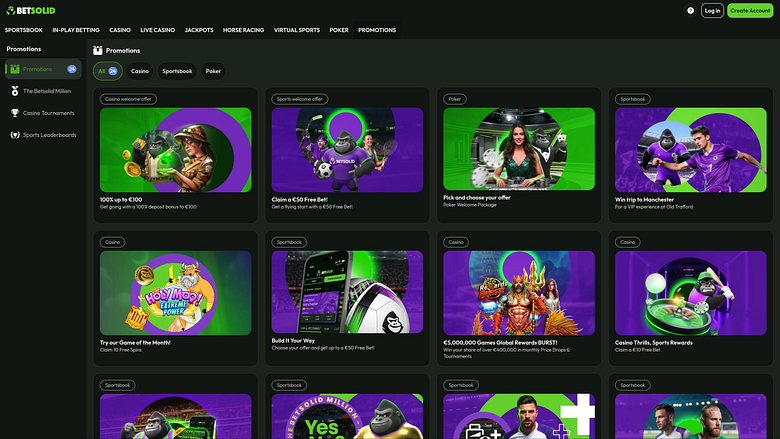Screen dimensions: 780x439
Task: Click 'Claim a €50 Free Bet!' title
Action: point(299,199)
